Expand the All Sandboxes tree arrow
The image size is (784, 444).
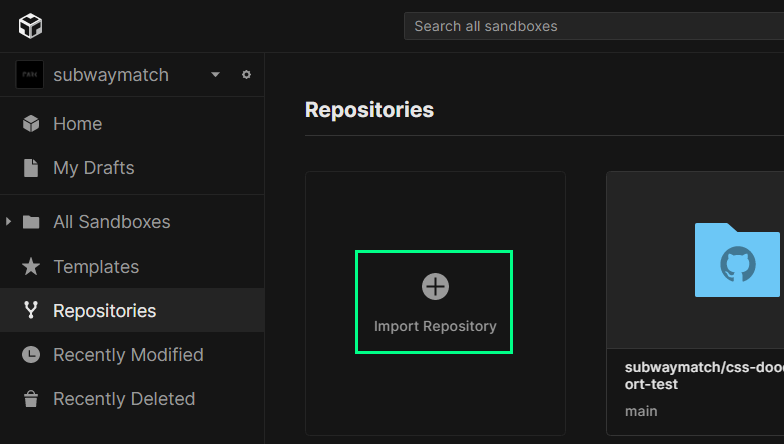point(8,221)
